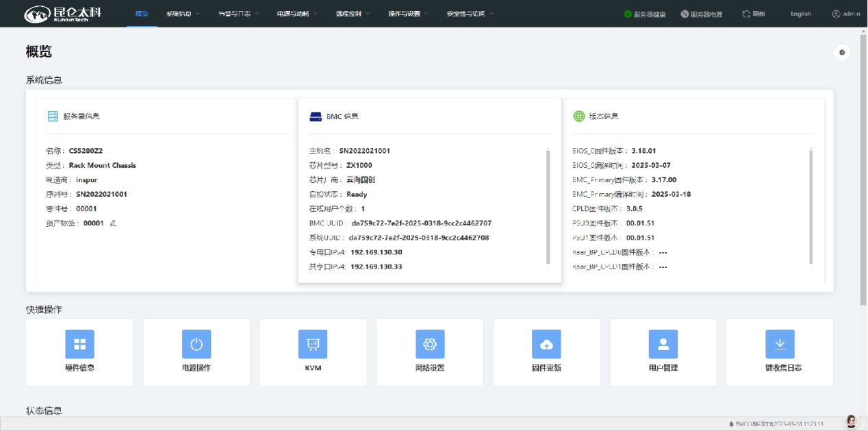Click the BIOS_0 build date 2025-03-07
Screen dimensions: 868x431
[x=650, y=165]
